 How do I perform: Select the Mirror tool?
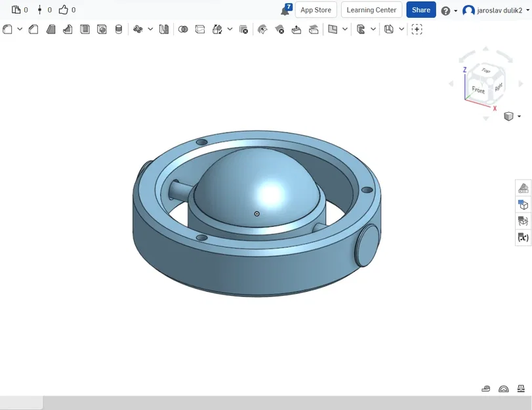point(164,30)
